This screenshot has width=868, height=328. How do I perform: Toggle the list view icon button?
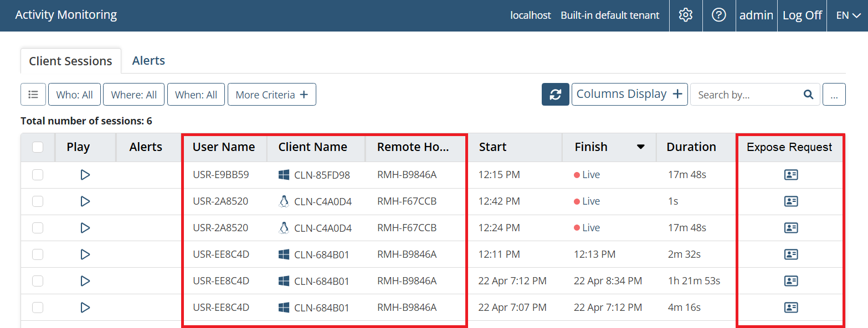point(33,95)
